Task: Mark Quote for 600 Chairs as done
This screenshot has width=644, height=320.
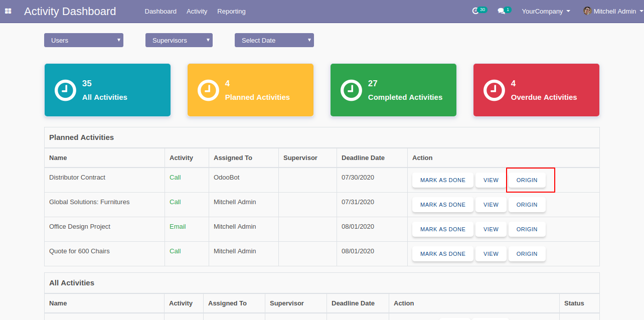Action: tap(443, 254)
